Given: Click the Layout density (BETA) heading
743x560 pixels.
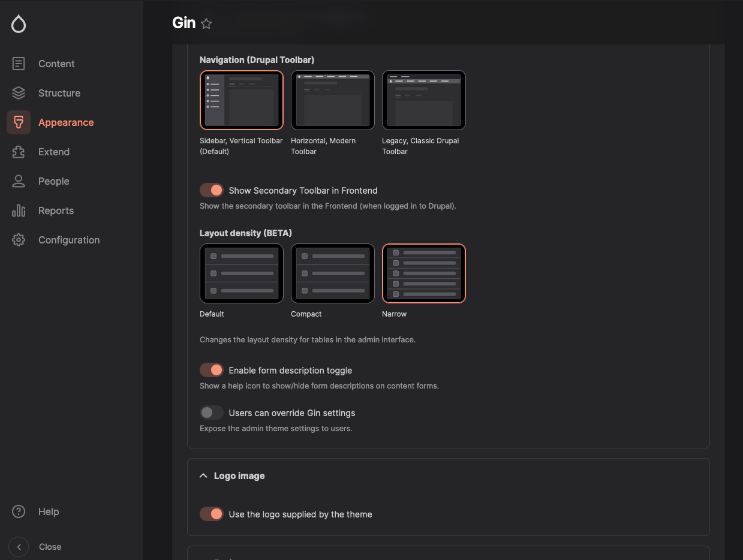Looking at the screenshot, I should click(246, 233).
